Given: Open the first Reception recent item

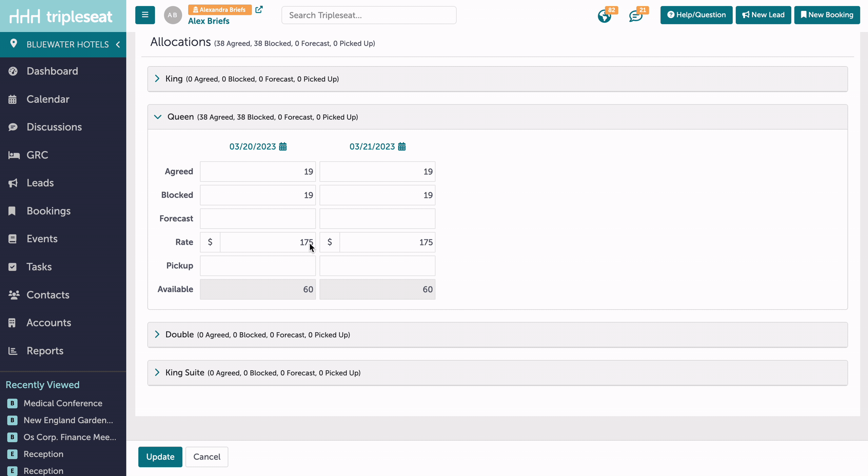Looking at the screenshot, I should [43, 454].
